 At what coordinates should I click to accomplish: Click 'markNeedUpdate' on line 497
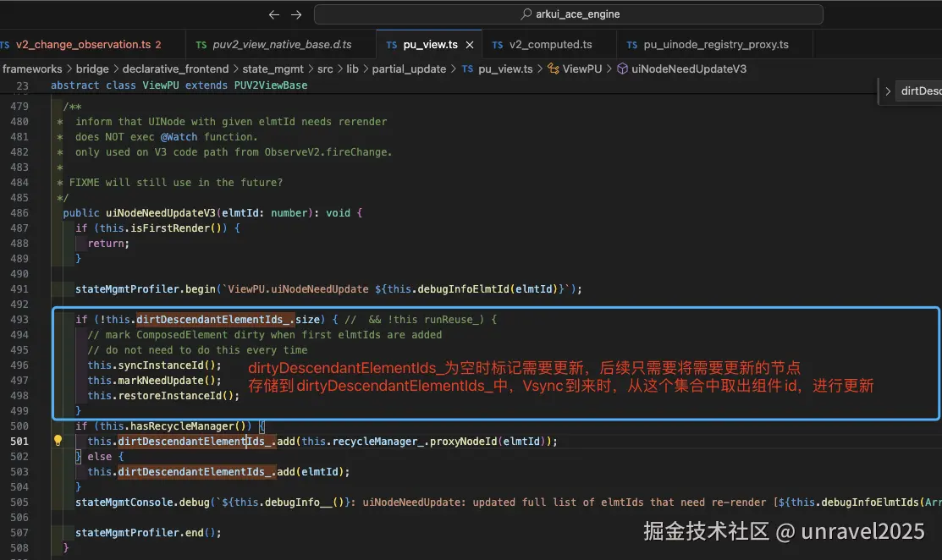(161, 381)
